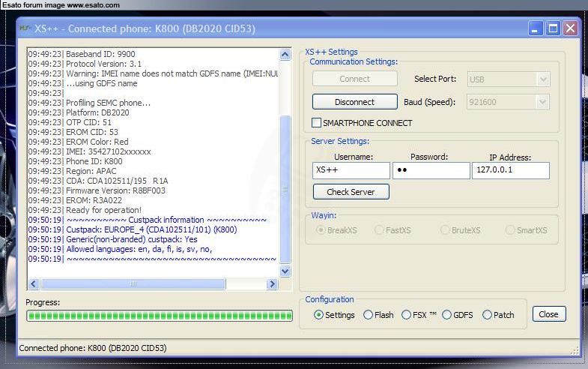Choose the Patch configuration radio button
The height and width of the screenshot is (369, 588).
488,315
